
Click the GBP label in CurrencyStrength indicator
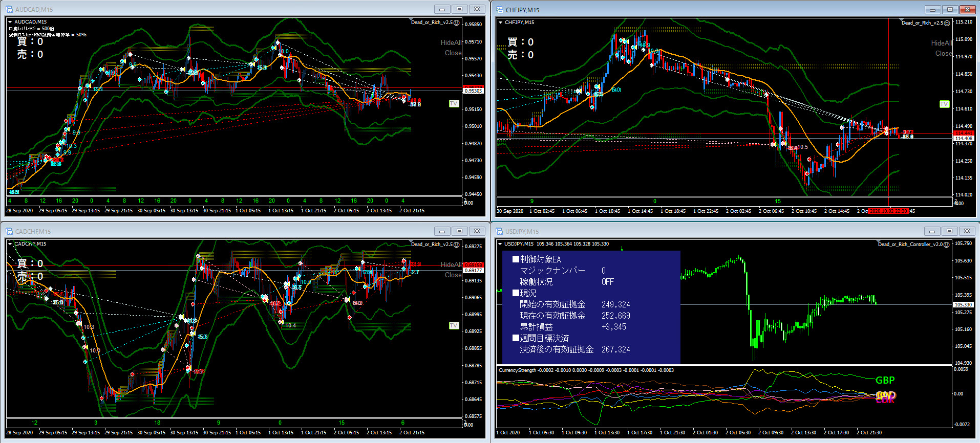coord(885,380)
